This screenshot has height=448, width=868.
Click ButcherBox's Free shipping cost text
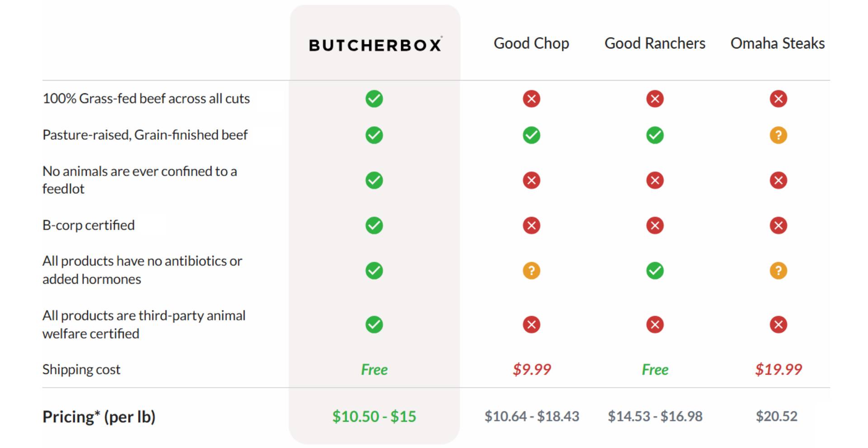click(x=374, y=370)
